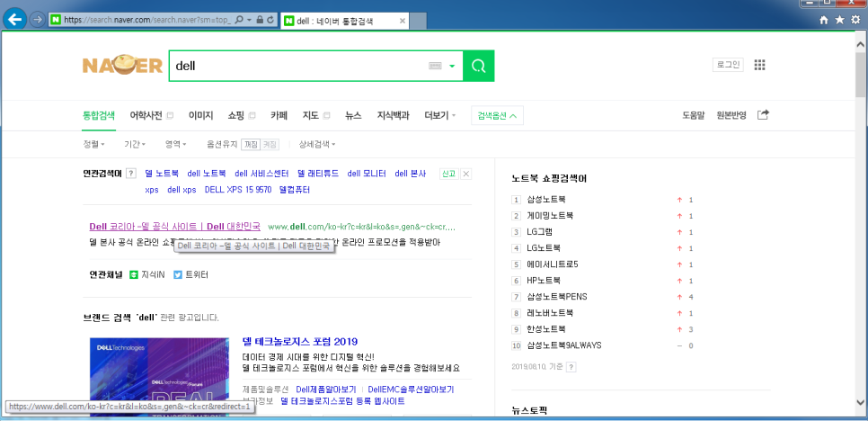This screenshot has width=868, height=421.
Task: Click the question mark help icon beside 연관검색어
Action: [x=130, y=174]
